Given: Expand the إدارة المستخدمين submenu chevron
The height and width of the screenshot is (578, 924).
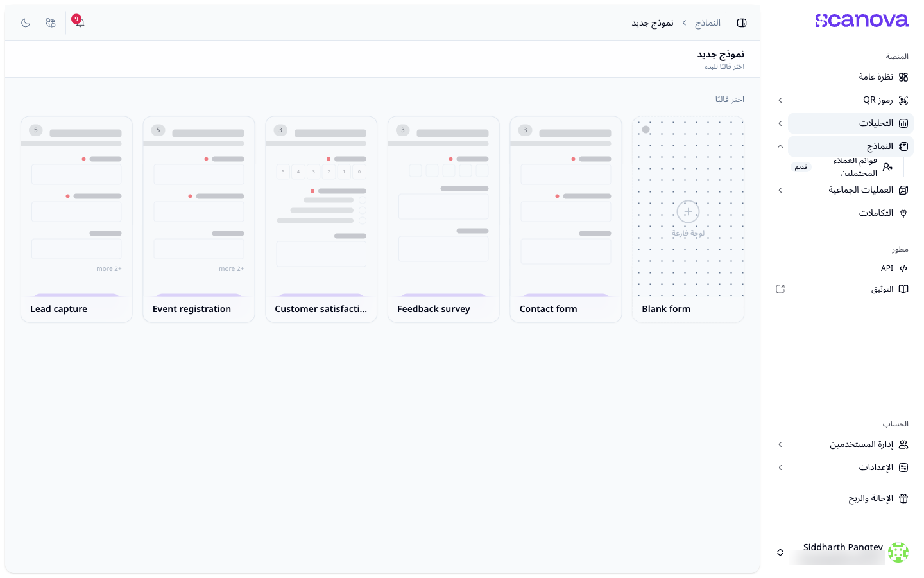Looking at the screenshot, I should [x=780, y=444].
